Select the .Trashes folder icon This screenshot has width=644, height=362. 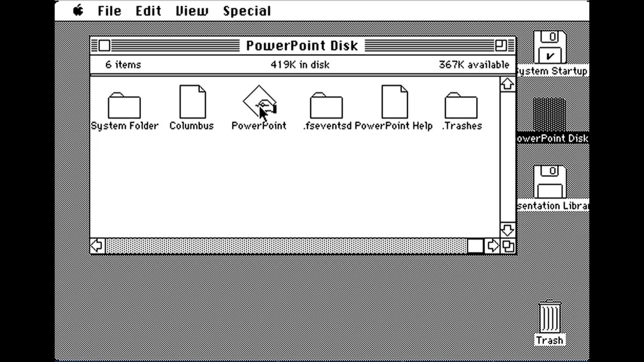pyautogui.click(x=461, y=106)
